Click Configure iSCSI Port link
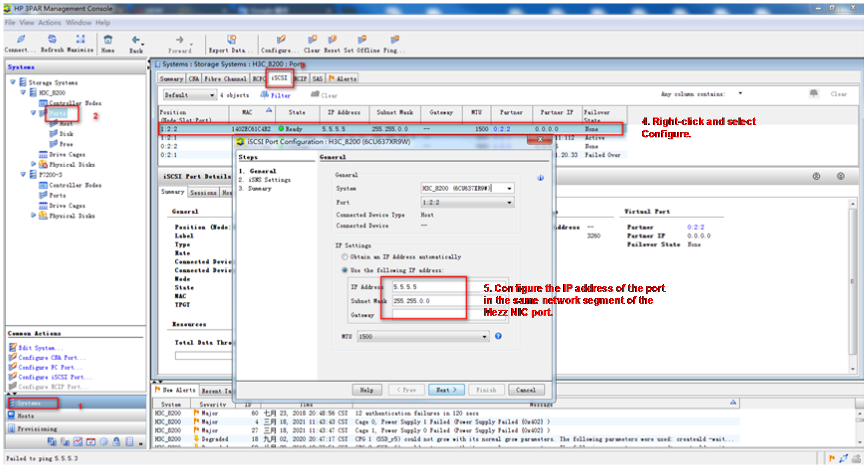The image size is (868, 468). 55,377
